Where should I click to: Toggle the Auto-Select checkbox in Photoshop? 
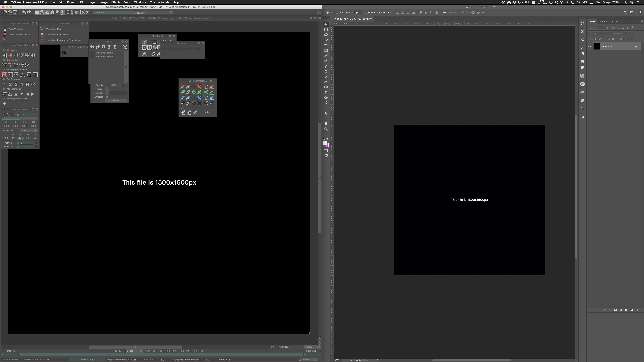[x=337, y=12]
